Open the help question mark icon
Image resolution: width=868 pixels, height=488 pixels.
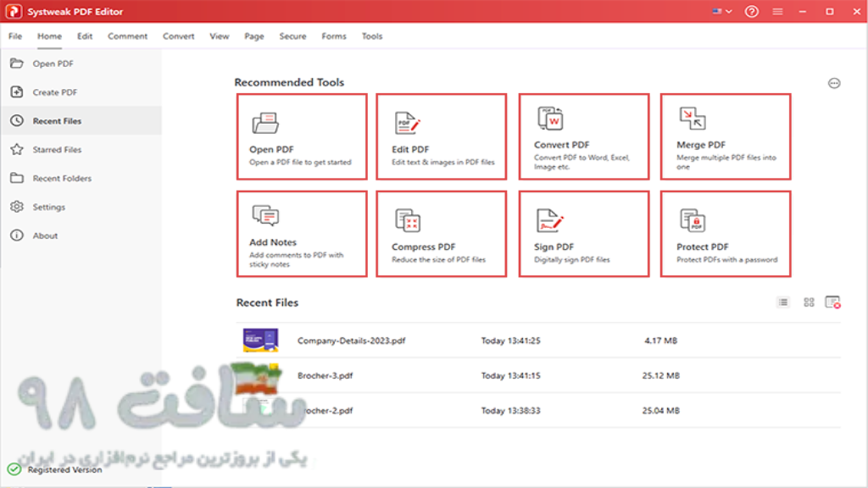pyautogui.click(x=751, y=12)
